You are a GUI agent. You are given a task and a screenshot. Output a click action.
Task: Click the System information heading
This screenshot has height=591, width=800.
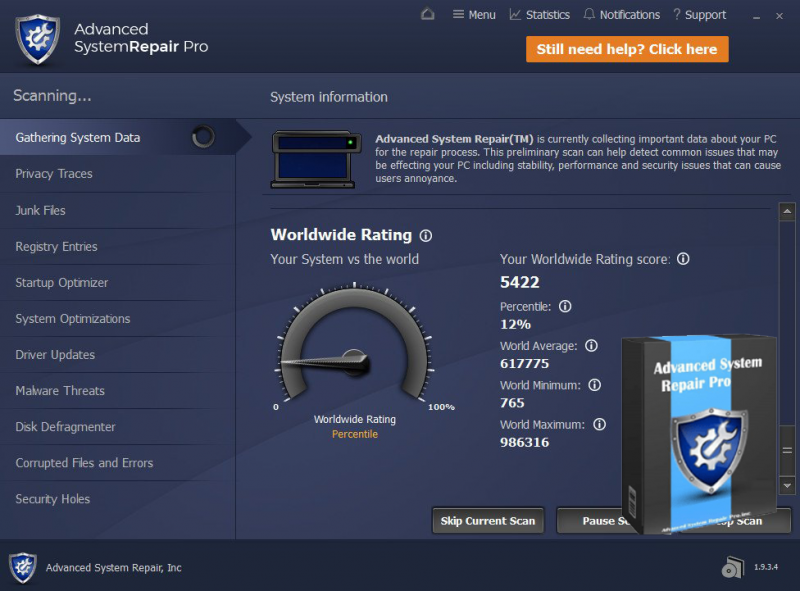329,97
